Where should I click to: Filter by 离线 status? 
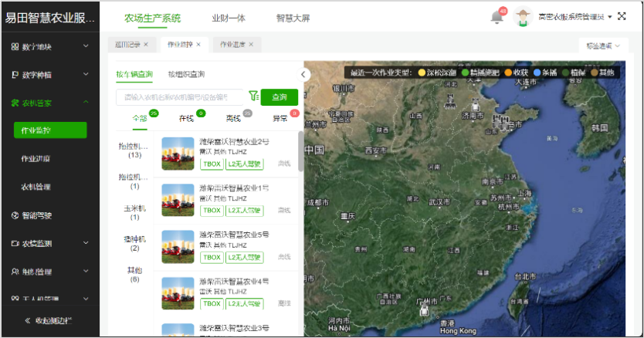[x=233, y=119]
